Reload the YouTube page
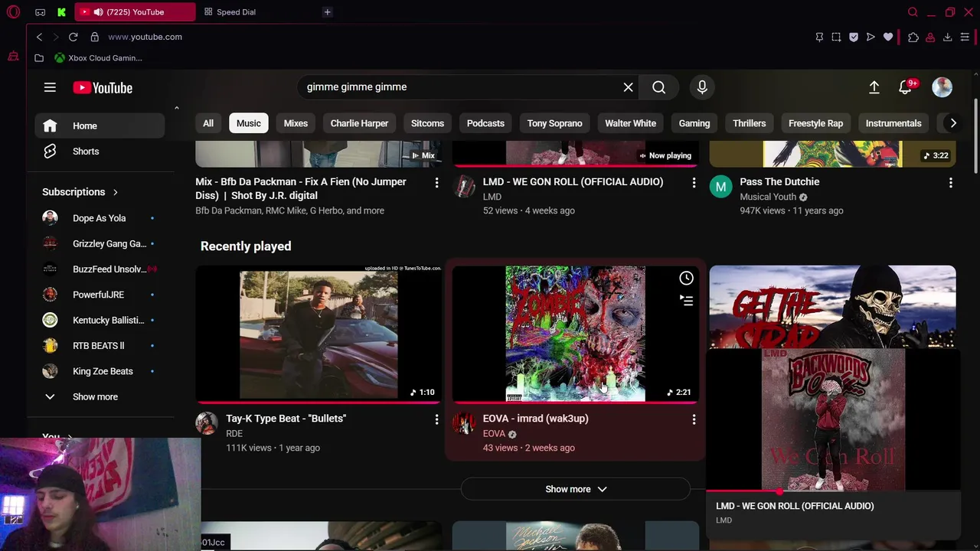Image resolution: width=980 pixels, height=551 pixels. 73,37
